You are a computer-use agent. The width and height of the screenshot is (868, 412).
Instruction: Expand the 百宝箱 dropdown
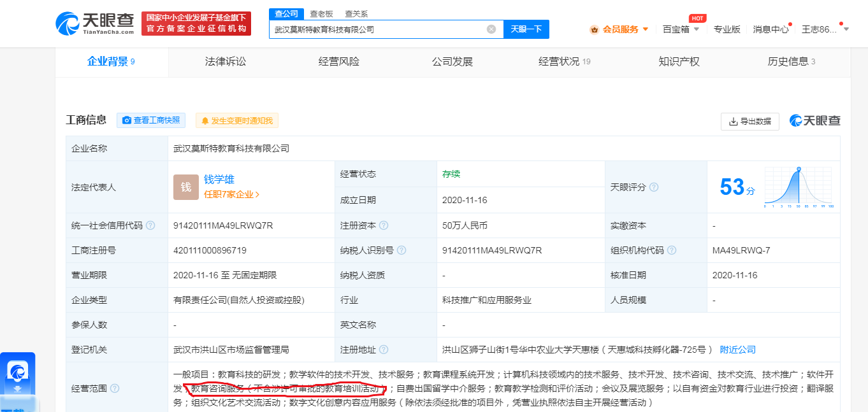pyautogui.click(x=681, y=29)
